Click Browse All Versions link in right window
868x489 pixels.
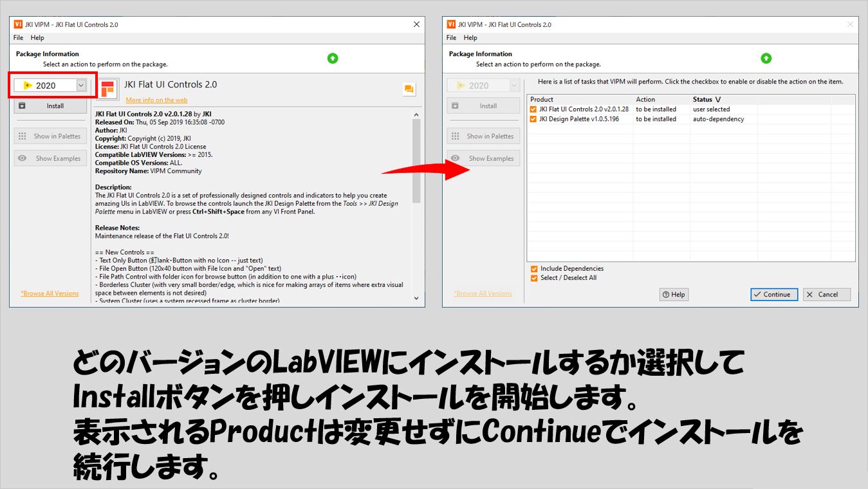click(483, 293)
